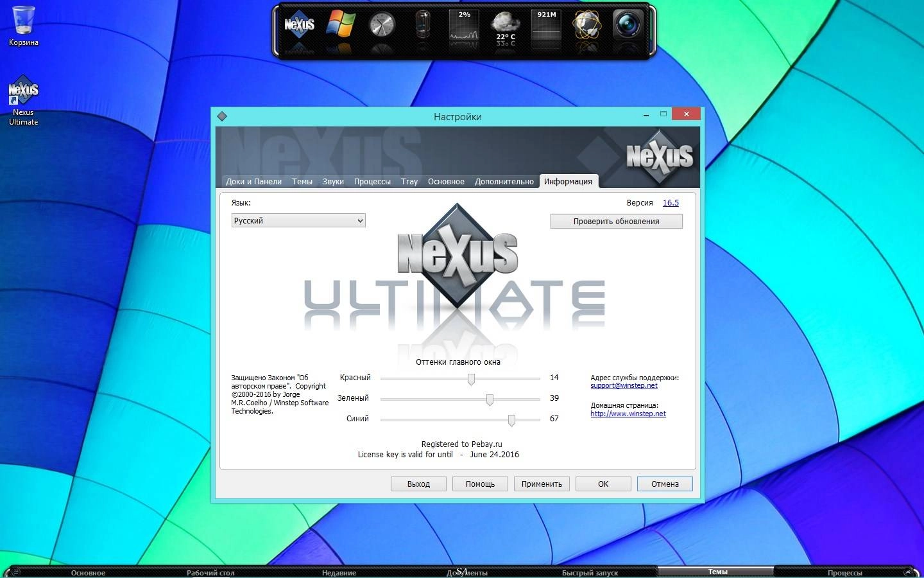This screenshot has width=924, height=578.
Task: Click the Nexus logo in the settings header
Action: (x=660, y=156)
